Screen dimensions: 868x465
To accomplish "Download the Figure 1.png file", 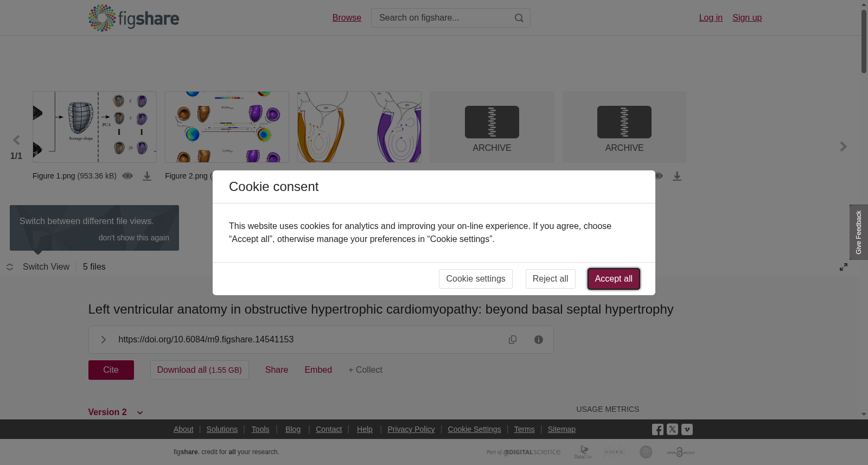I will coord(147,176).
